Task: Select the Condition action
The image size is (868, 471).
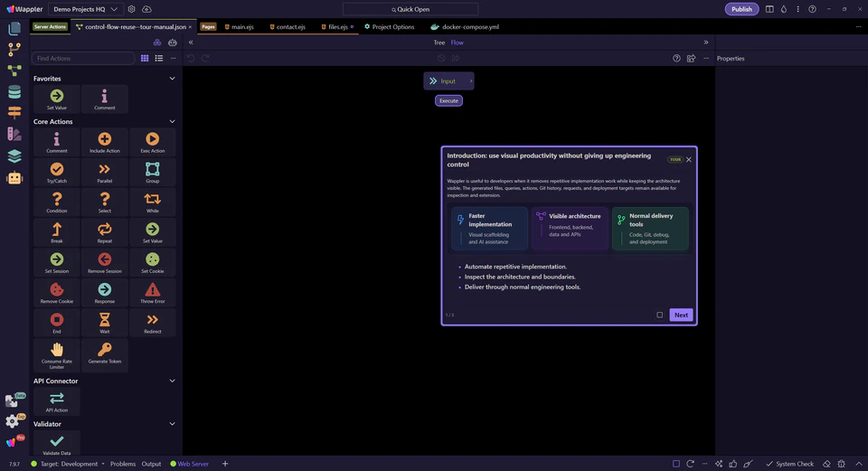Action: (x=56, y=202)
